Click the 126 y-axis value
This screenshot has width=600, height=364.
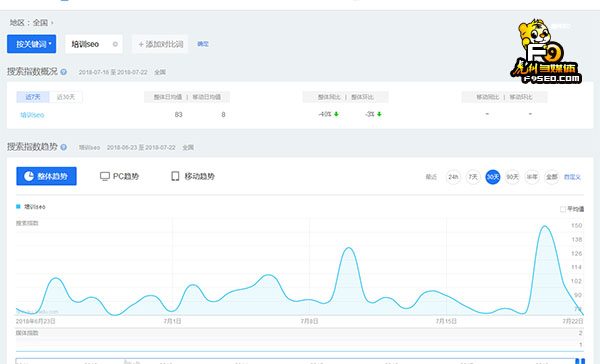(x=576, y=253)
